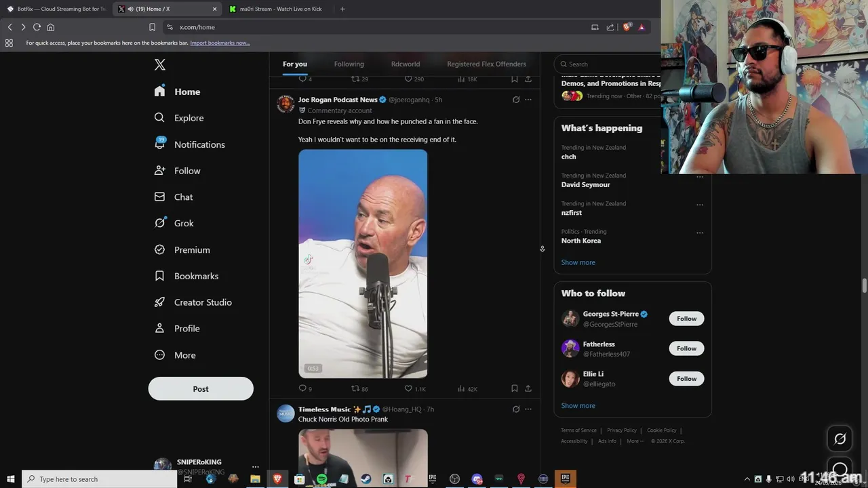Click the Creator Studio rocket icon
868x488 pixels.
coord(159,302)
